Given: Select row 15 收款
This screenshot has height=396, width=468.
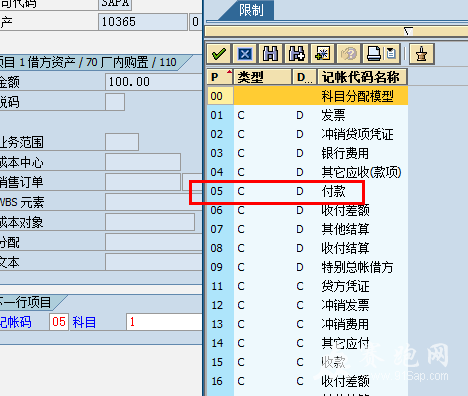Looking at the screenshot, I should [307, 362].
